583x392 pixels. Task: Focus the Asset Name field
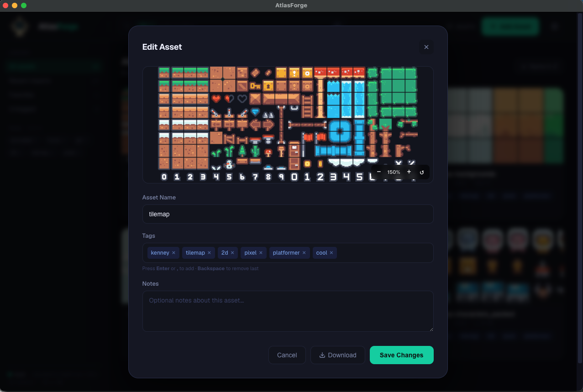288,214
